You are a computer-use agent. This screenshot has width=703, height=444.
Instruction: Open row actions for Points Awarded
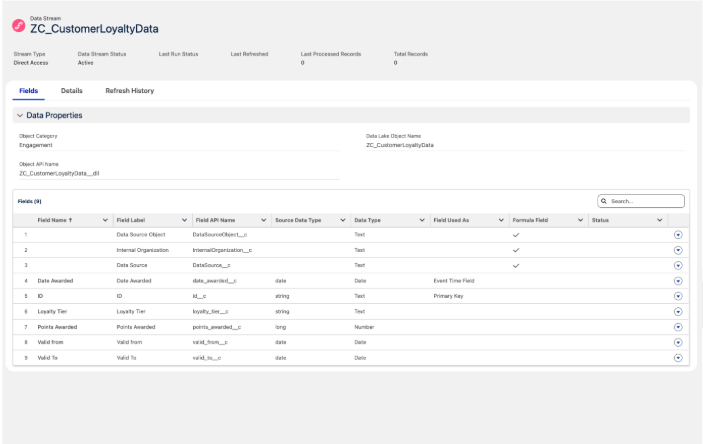pyautogui.click(x=678, y=327)
